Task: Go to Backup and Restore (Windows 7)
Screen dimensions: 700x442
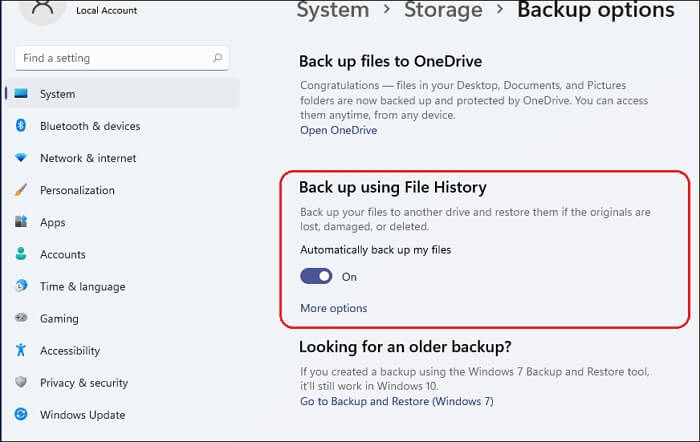Action: click(x=396, y=401)
